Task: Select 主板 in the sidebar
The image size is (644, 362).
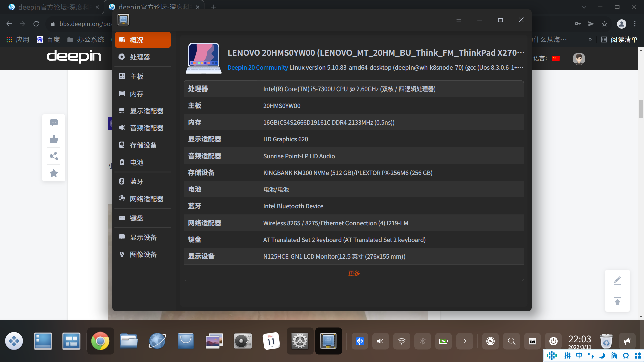Action: pos(137,77)
